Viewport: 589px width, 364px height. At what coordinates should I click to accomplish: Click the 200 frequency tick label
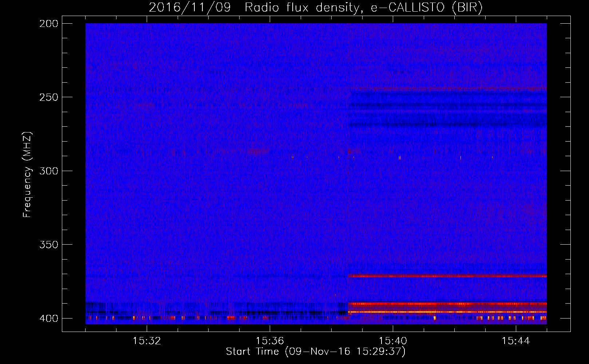(48, 24)
